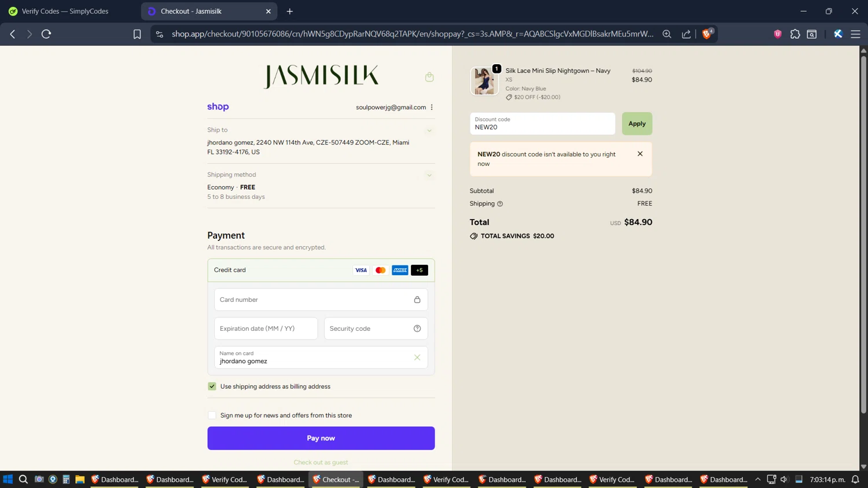The image size is (868, 488).
Task: Click the Jasmisilk store logo
Action: click(x=321, y=76)
